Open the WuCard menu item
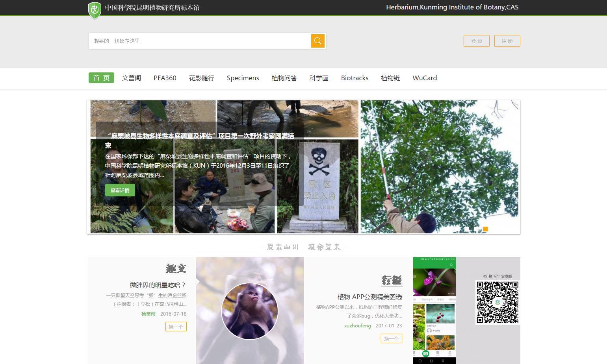 click(425, 78)
